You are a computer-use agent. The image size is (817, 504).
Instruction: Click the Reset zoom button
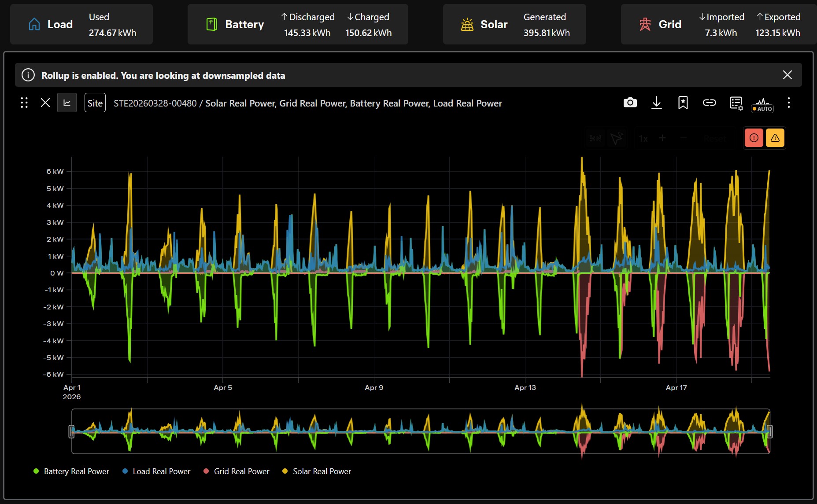714,139
